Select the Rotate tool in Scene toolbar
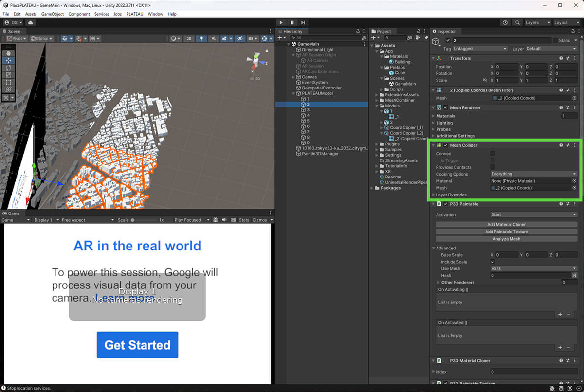The image size is (584, 392). pyautogui.click(x=8, y=68)
